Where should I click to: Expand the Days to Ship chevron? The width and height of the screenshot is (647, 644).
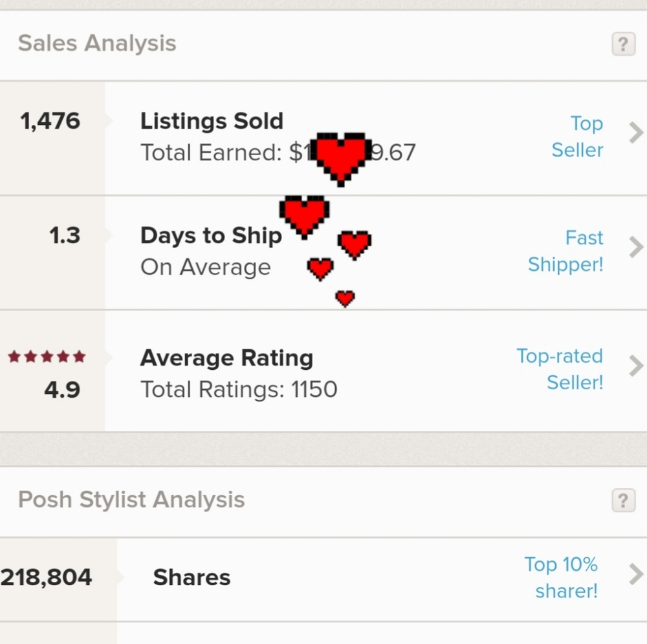click(636, 247)
